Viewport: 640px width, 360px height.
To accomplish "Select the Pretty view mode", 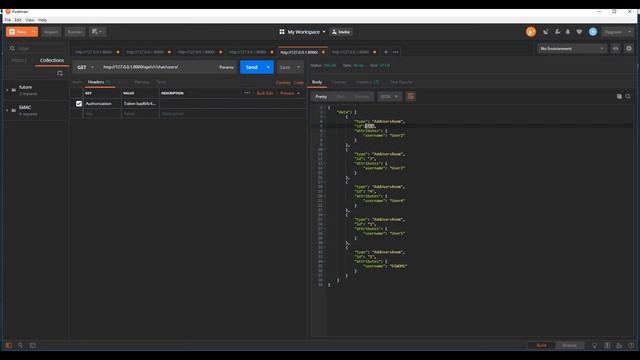I will click(x=321, y=97).
